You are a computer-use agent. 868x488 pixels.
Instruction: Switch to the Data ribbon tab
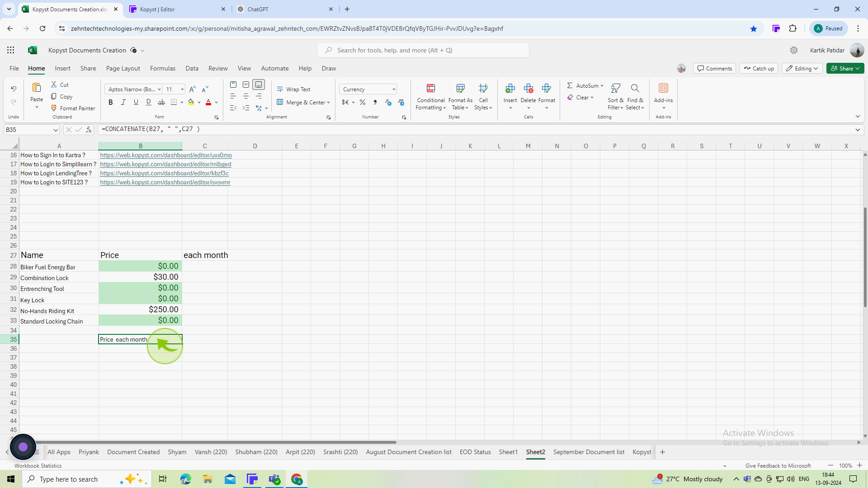pos(192,69)
